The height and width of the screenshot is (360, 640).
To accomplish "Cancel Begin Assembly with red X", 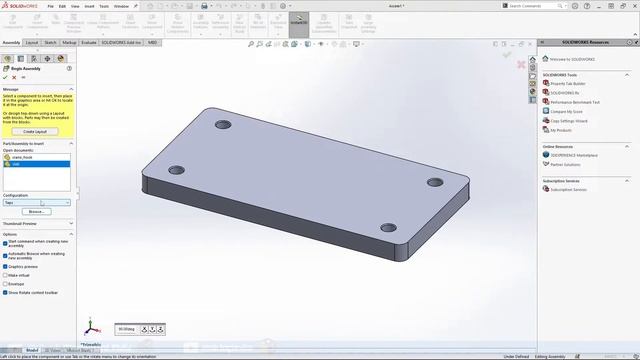I will click(x=14, y=77).
